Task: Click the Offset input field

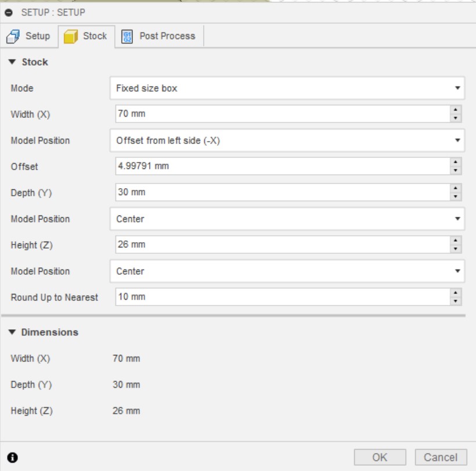Action: 282,166
